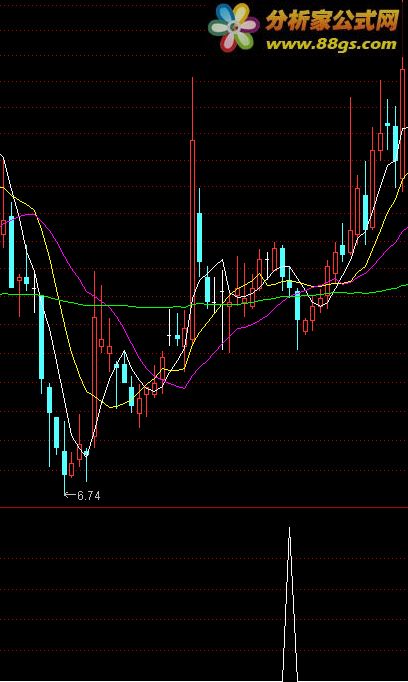Image resolution: width=408 pixels, height=682 pixels.
Task: Select the small white doji candle mid-chart
Action: [169, 335]
